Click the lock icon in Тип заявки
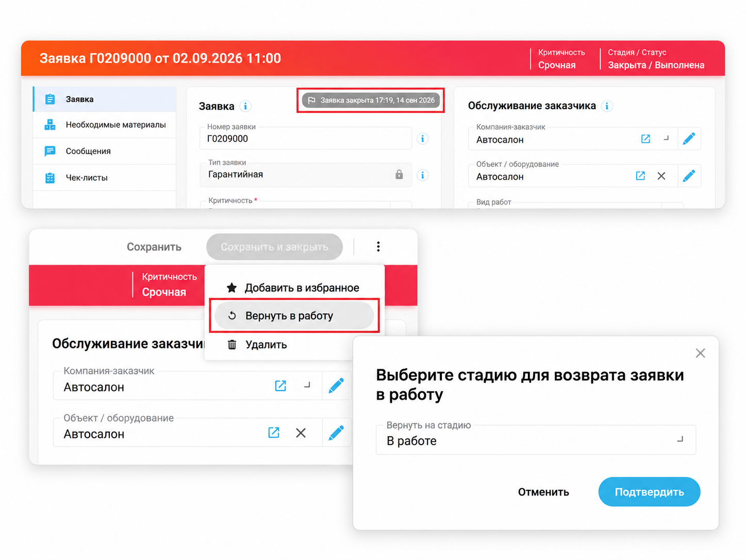The height and width of the screenshot is (560, 746). click(x=399, y=175)
